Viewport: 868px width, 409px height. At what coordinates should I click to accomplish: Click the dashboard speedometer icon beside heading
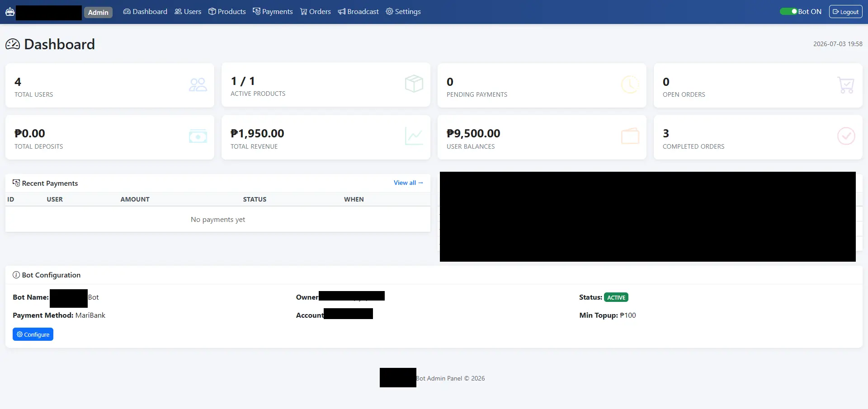[13, 44]
